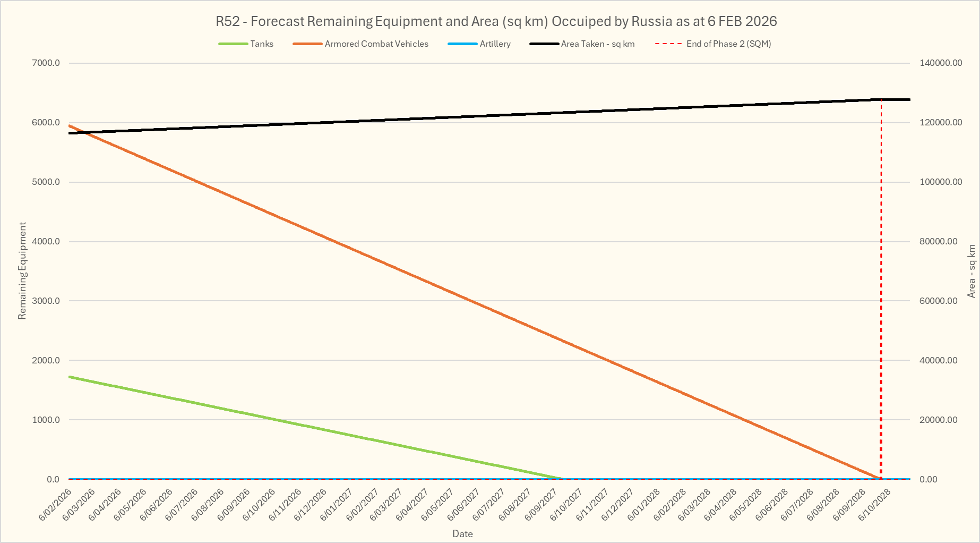
Task: Click the red dashed End of Phase 2 swatch
Action: pos(668,44)
